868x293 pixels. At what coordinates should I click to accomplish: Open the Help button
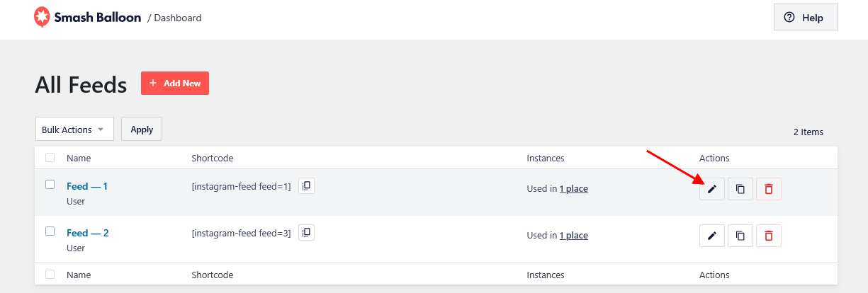(806, 18)
